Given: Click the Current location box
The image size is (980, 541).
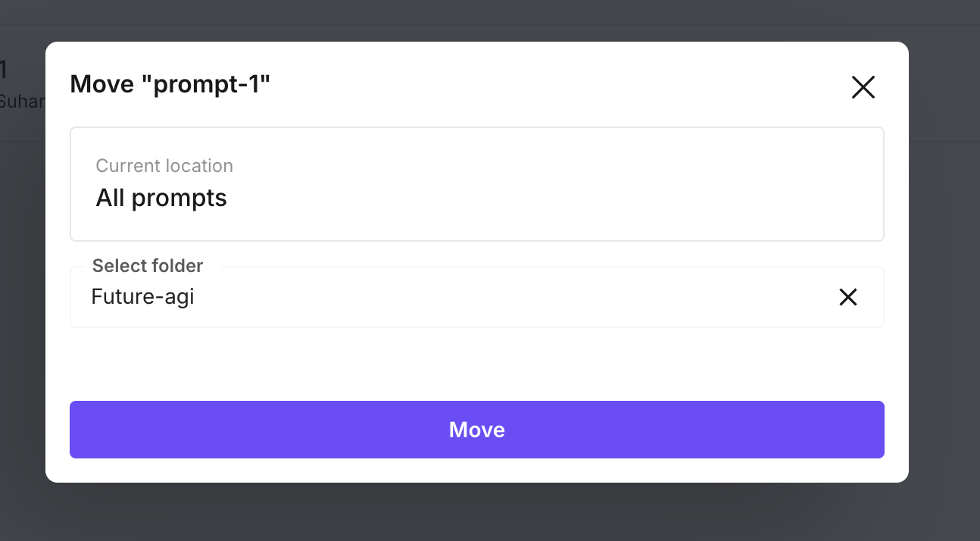Looking at the screenshot, I should (476, 184).
